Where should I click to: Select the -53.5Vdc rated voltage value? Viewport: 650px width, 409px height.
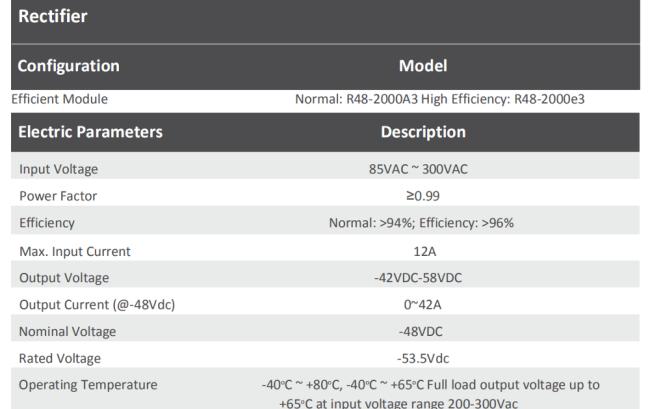tap(424, 358)
